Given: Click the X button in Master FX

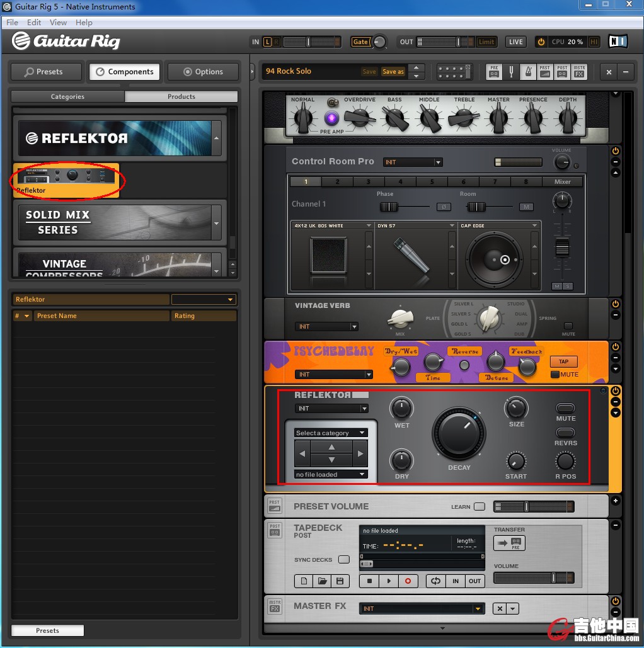Looking at the screenshot, I should tap(500, 609).
